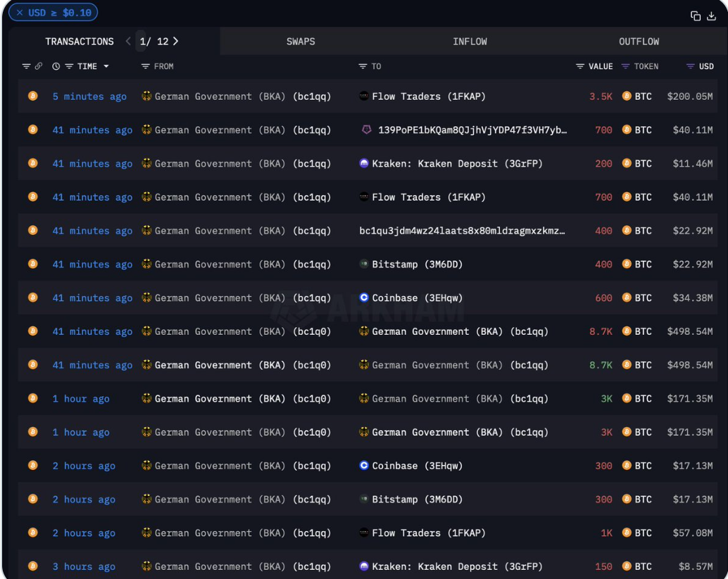
Task: Click Kraken logo in 200 BTC row
Action: (x=364, y=163)
